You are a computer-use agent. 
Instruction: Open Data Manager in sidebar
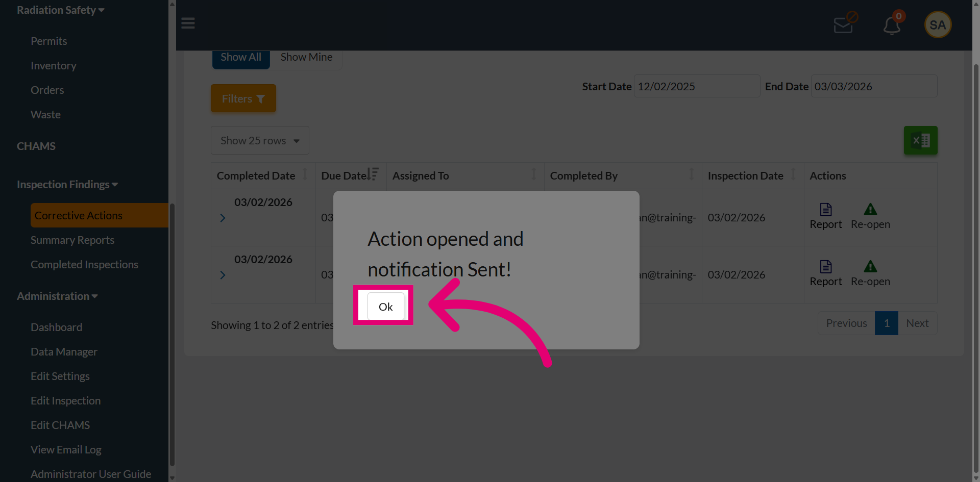(64, 351)
